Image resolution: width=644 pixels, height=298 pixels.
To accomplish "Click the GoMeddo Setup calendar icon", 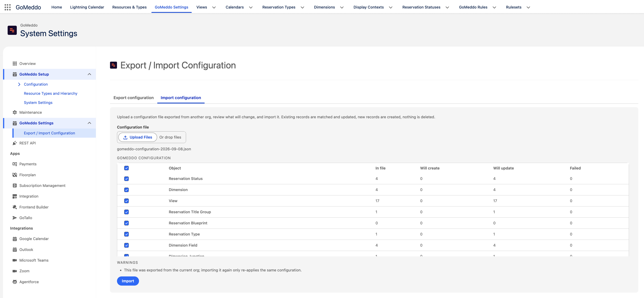I will tap(15, 74).
